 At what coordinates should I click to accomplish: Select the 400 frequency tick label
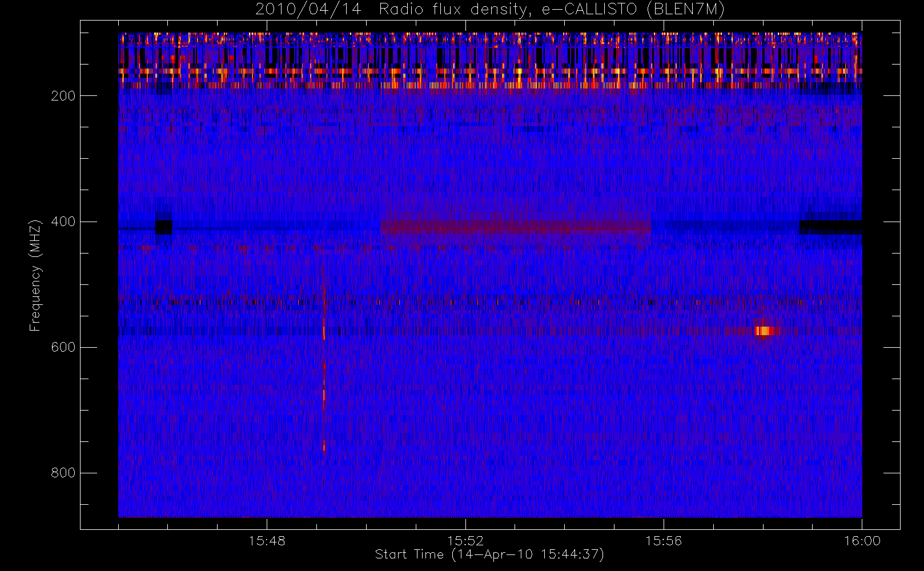click(63, 222)
